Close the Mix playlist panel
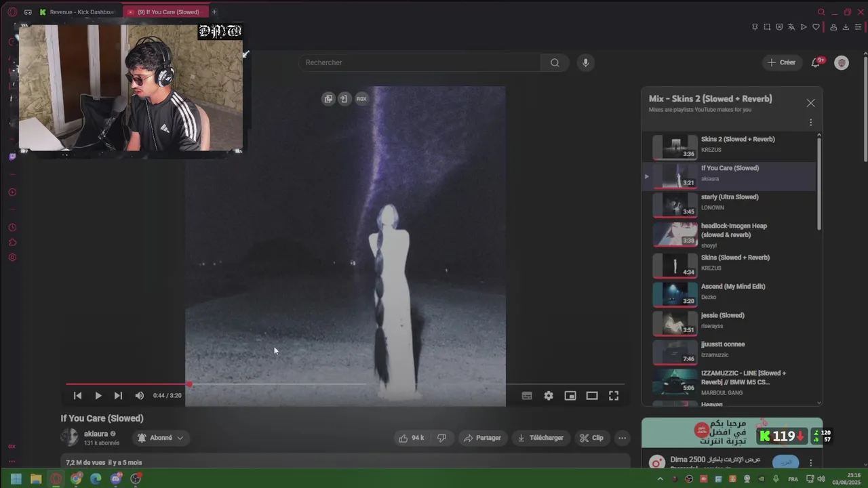This screenshot has height=488, width=868. pyautogui.click(x=810, y=103)
